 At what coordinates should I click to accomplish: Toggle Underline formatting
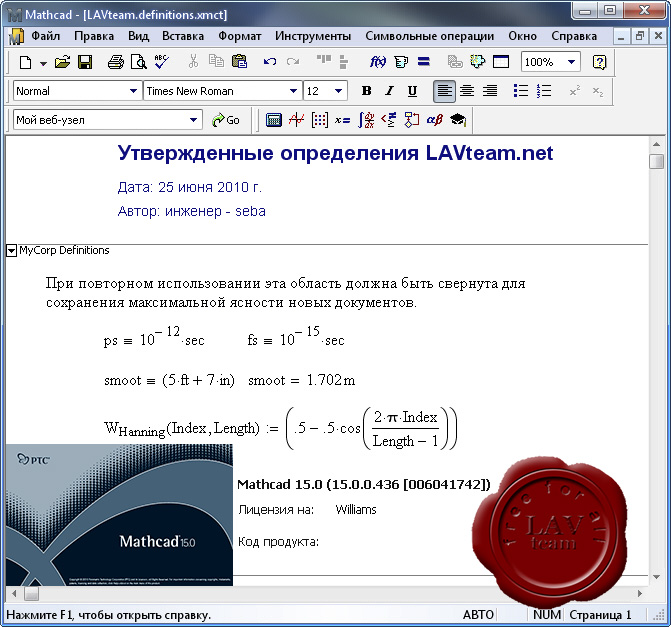(412, 91)
